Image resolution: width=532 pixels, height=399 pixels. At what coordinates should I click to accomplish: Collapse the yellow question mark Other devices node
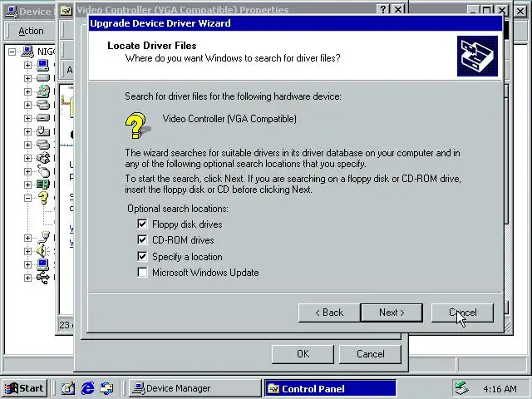27,198
